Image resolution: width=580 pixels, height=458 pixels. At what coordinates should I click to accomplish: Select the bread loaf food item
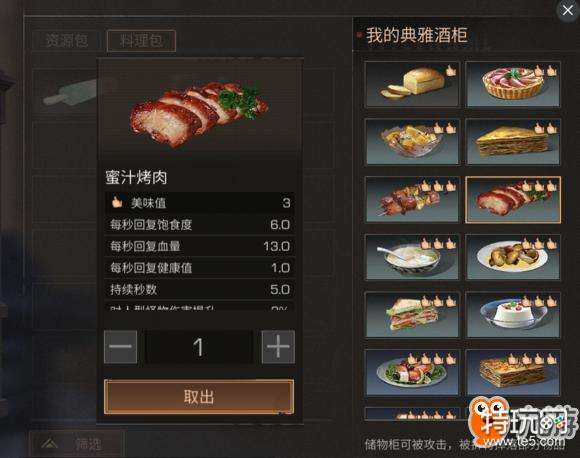(x=412, y=84)
